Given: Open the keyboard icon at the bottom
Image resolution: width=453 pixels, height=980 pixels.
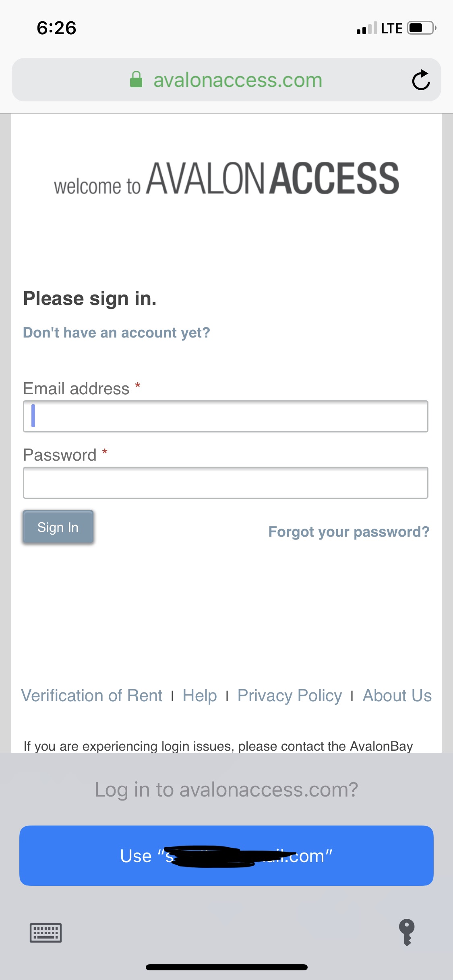Looking at the screenshot, I should coord(46,933).
